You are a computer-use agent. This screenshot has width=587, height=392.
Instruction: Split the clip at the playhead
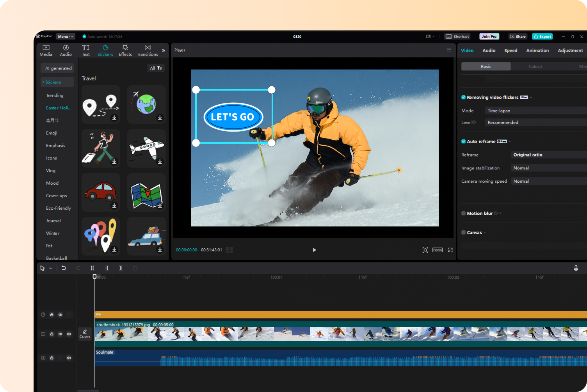(92, 268)
